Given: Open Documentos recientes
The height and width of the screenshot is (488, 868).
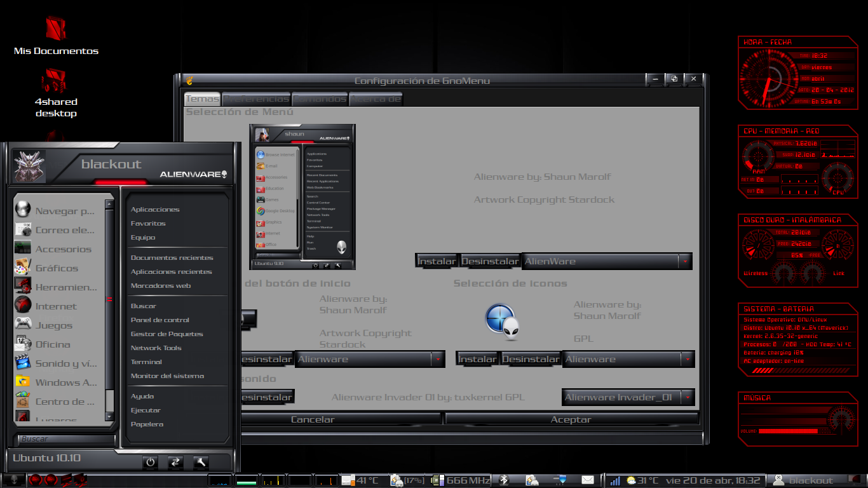Looking at the screenshot, I should [x=172, y=258].
